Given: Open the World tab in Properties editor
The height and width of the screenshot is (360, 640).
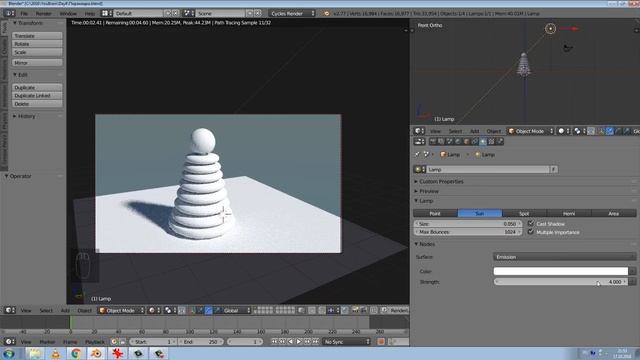Looking at the screenshot, I should pyautogui.click(x=458, y=142).
